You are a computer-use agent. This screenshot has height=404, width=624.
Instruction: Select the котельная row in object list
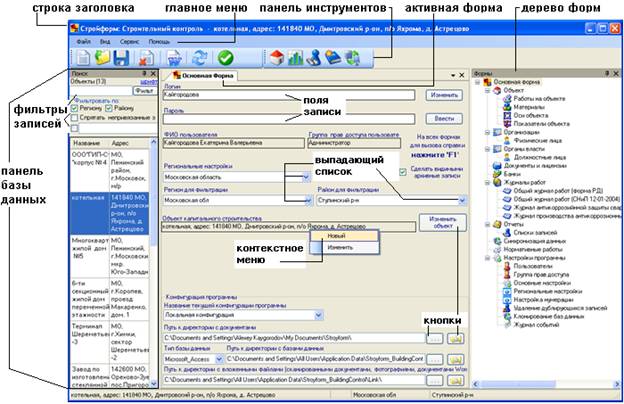pos(110,214)
